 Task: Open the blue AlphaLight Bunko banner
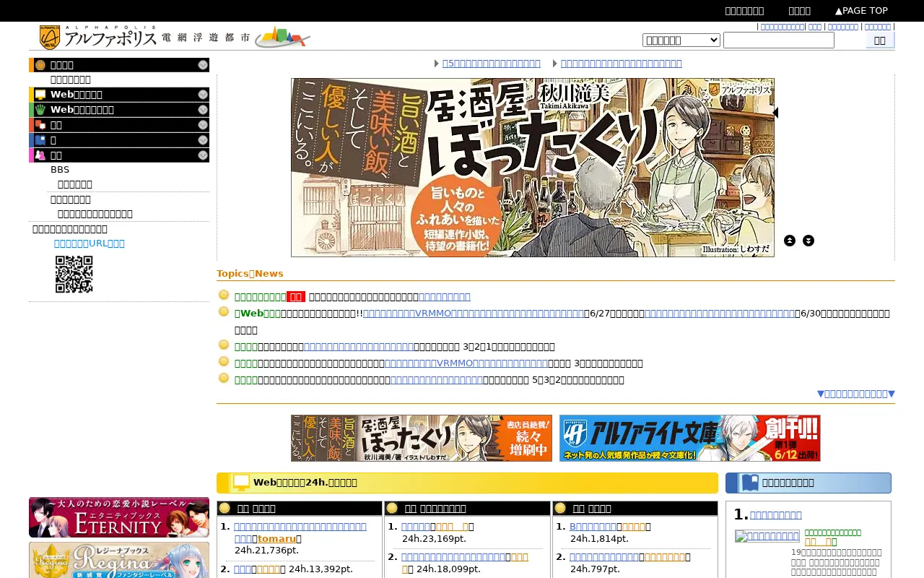click(690, 439)
